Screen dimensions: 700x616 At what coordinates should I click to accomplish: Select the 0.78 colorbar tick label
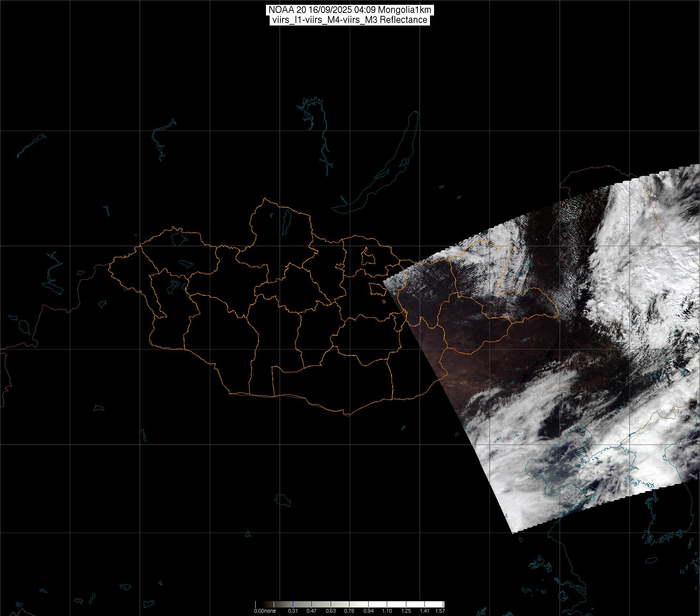pos(349,611)
